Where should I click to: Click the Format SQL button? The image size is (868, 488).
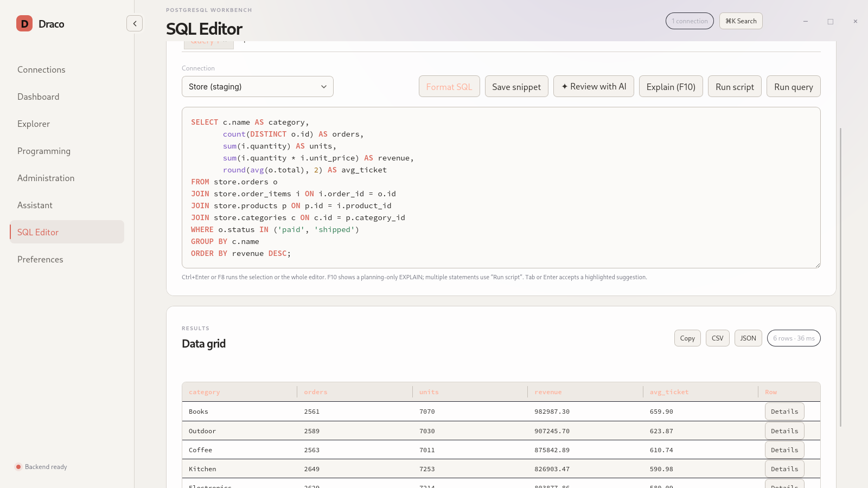click(x=449, y=87)
